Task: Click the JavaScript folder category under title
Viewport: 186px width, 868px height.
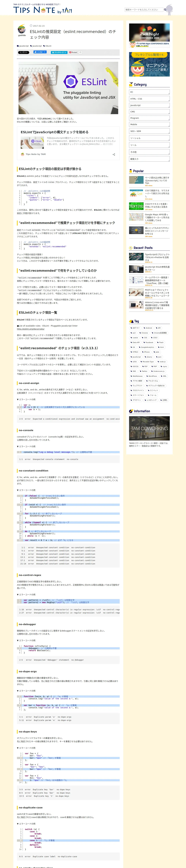Action: coord(23,46)
